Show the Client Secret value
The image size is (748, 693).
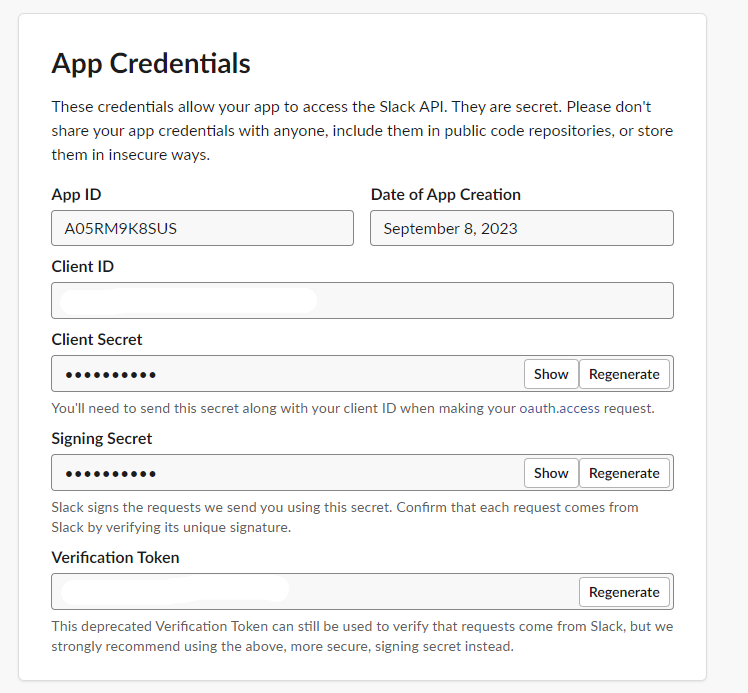[551, 374]
